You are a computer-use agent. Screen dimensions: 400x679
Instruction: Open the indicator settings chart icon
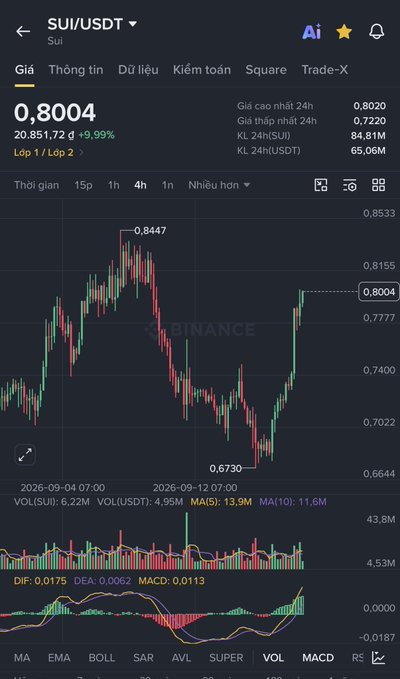[378, 657]
